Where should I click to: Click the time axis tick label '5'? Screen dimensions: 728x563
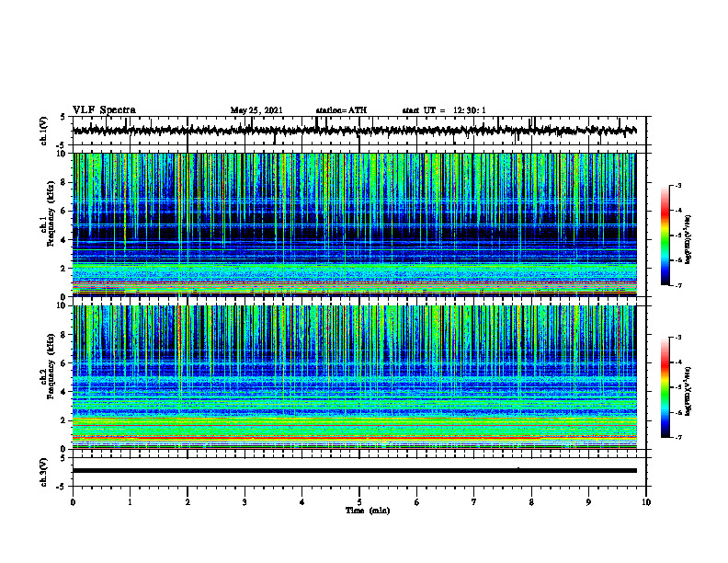[x=359, y=502]
